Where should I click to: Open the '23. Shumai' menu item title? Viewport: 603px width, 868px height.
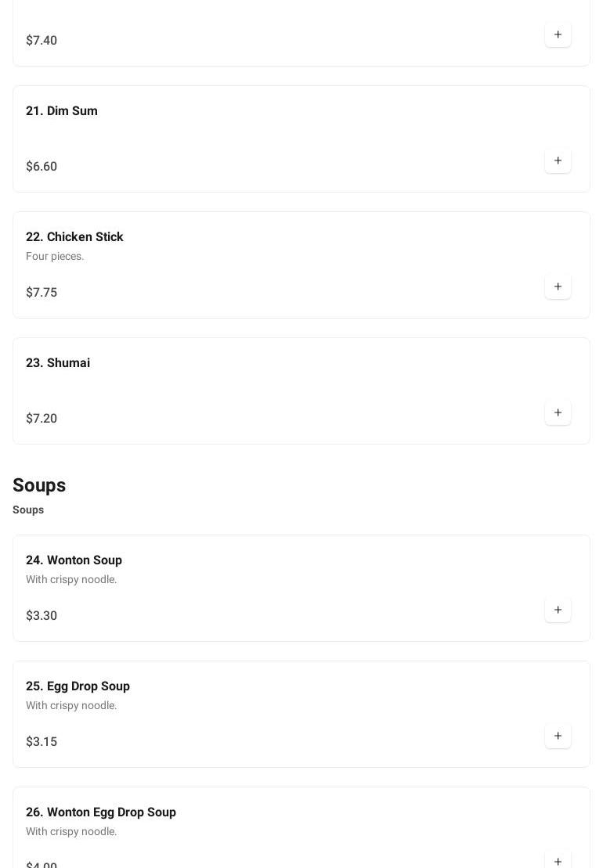click(58, 363)
